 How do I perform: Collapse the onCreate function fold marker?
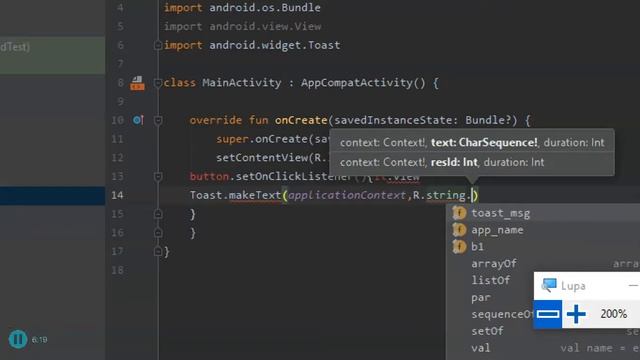pyautogui.click(x=158, y=120)
